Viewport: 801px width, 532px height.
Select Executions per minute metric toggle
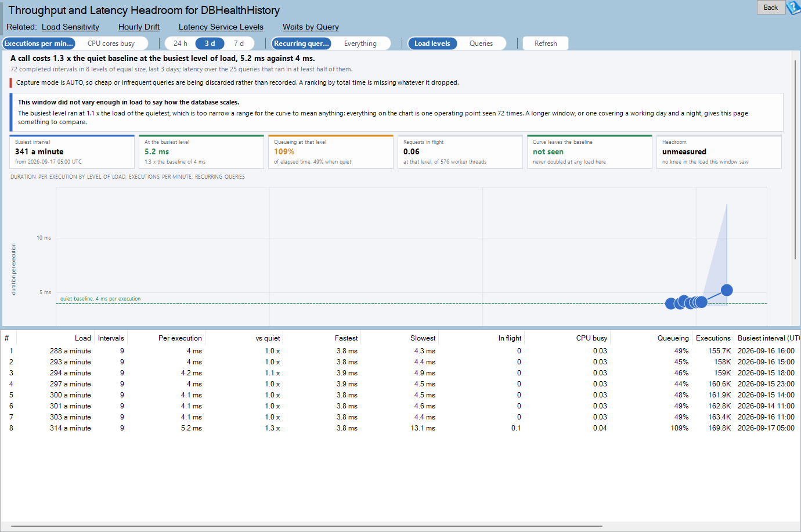39,44
